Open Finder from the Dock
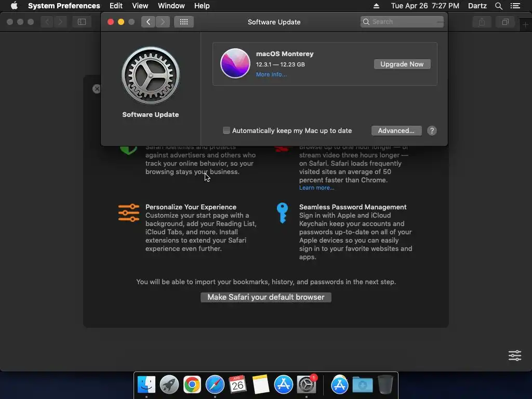The image size is (532, 399). point(146,384)
